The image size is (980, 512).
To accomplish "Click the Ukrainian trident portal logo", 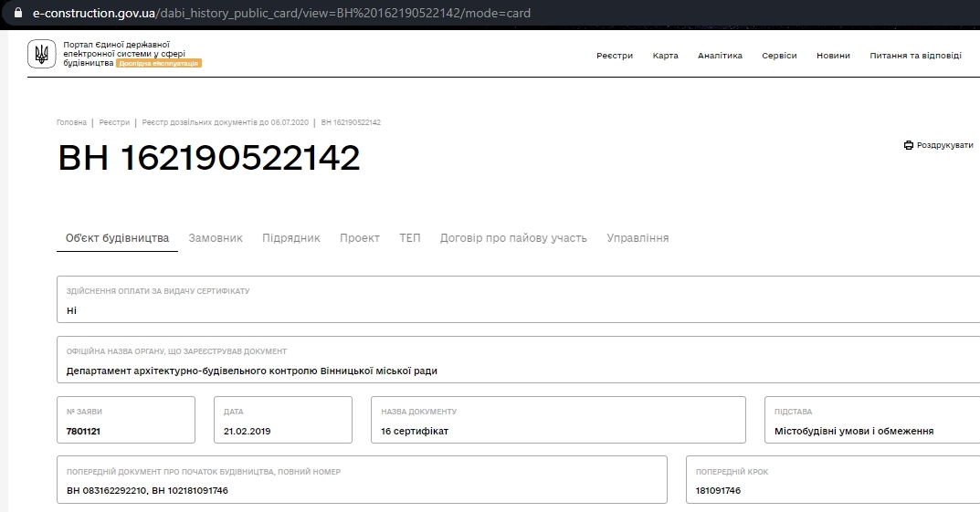I will (x=41, y=54).
